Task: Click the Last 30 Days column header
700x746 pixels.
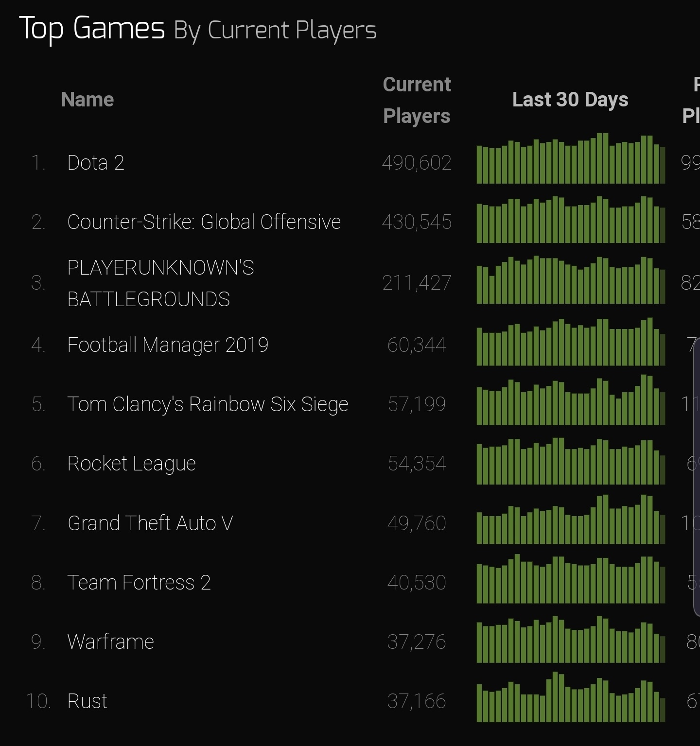Action: point(570,100)
